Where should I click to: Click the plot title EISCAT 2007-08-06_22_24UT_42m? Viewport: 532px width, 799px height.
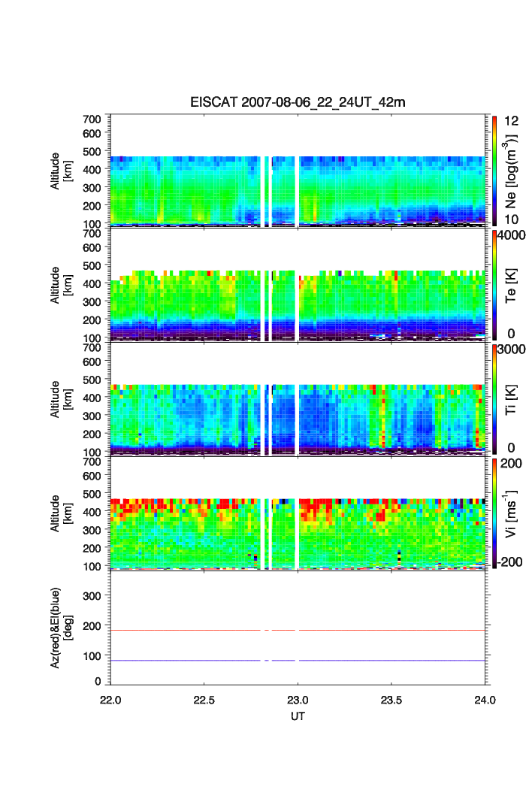click(x=298, y=102)
